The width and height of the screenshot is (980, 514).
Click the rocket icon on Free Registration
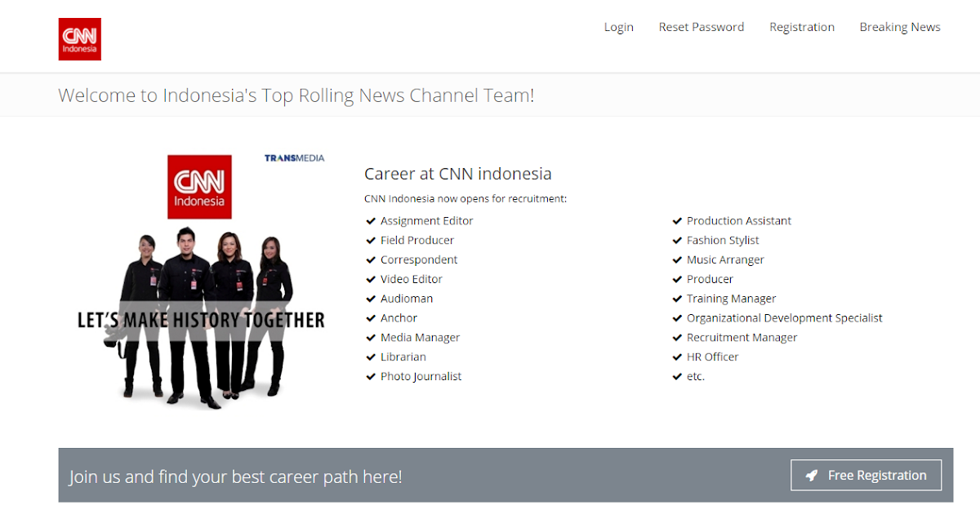tap(812, 475)
